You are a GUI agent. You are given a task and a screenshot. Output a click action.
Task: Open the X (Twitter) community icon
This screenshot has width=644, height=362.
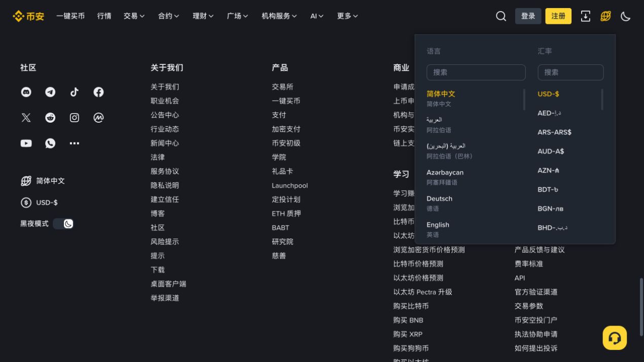point(26,118)
